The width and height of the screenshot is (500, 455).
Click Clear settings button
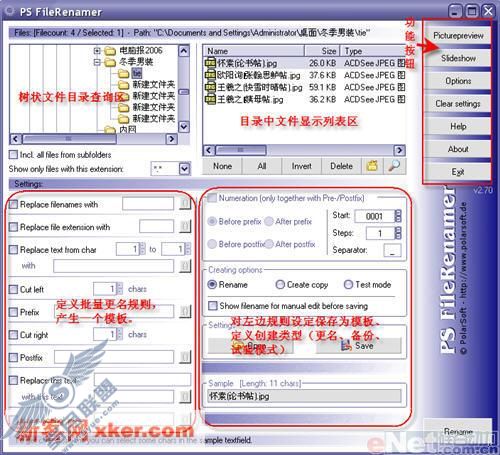point(458,104)
